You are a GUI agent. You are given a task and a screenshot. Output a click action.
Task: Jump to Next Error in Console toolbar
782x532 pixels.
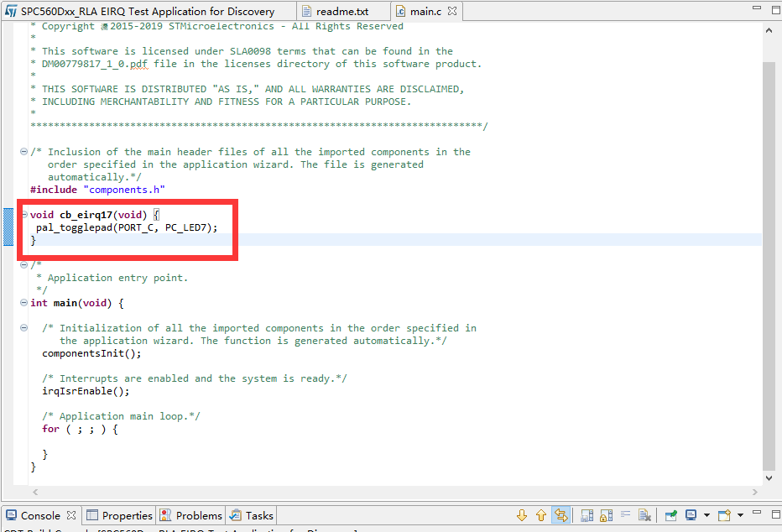[x=523, y=514]
